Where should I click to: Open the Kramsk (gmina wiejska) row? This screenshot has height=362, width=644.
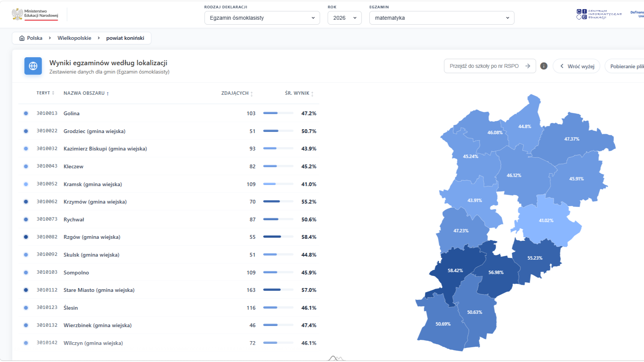point(169,184)
